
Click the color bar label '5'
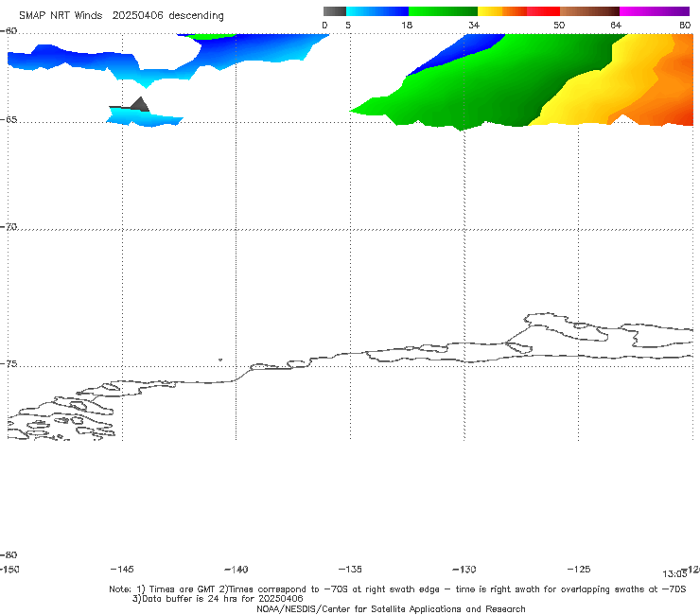pos(348,25)
